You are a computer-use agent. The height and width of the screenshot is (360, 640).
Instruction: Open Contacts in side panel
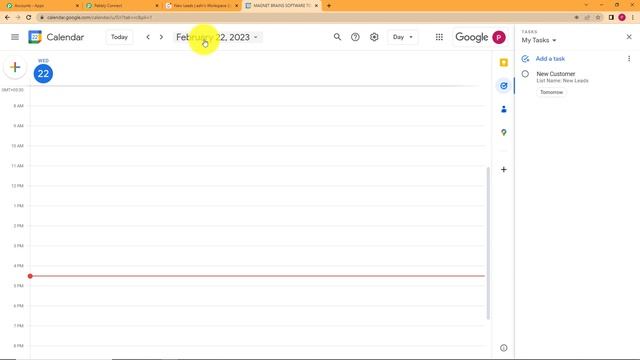coord(504,109)
